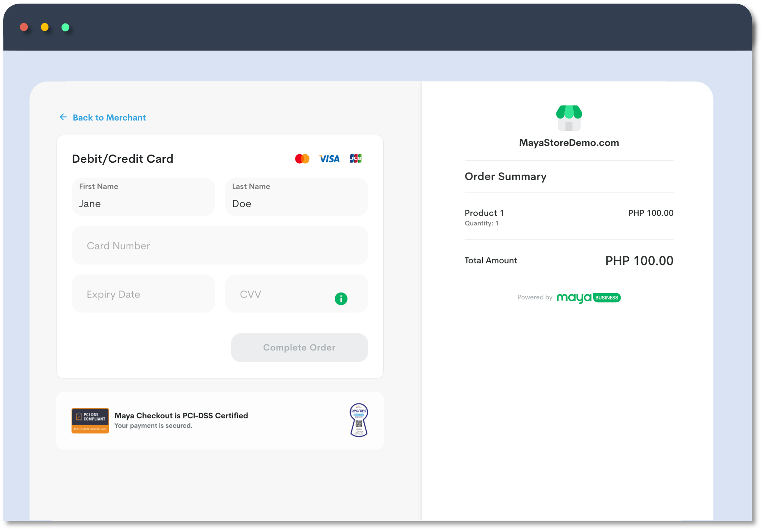Click the yellow minimize window dot
The image size is (762, 532).
[x=45, y=27]
